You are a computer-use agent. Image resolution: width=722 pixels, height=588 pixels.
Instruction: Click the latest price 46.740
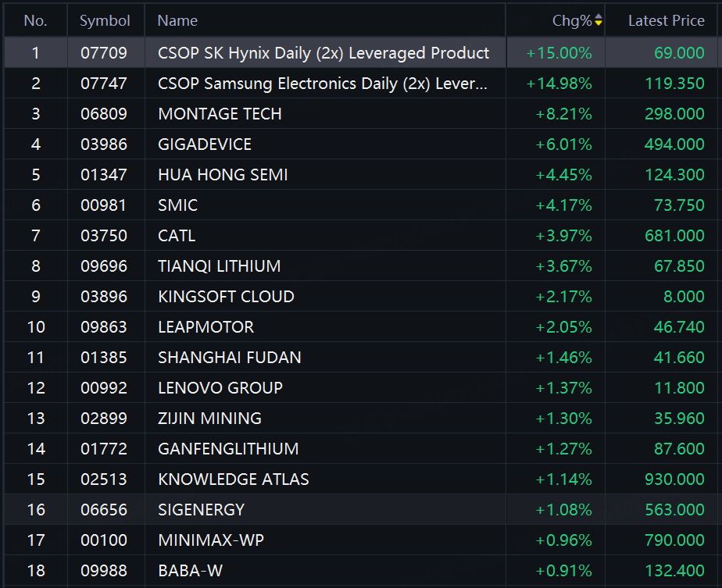tap(679, 326)
